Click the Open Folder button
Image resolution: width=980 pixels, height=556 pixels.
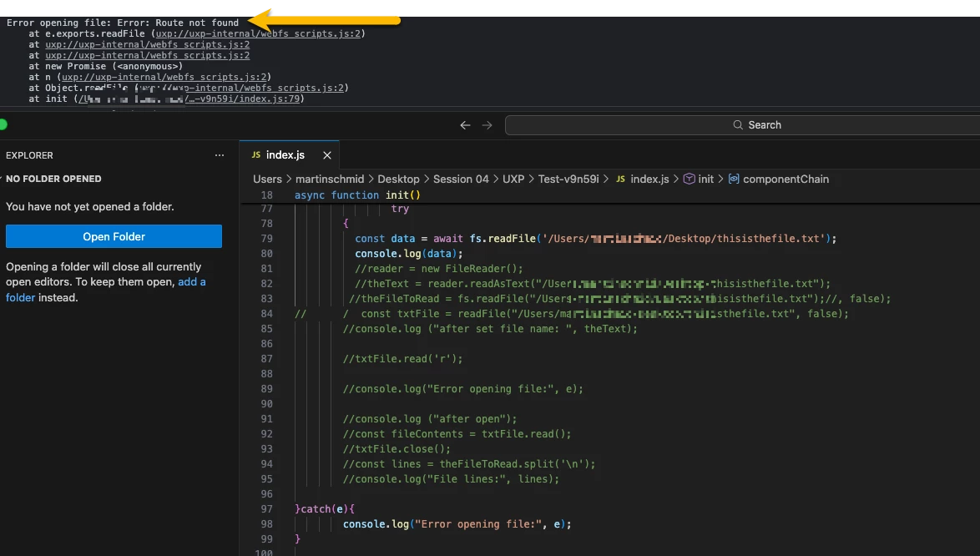click(114, 236)
